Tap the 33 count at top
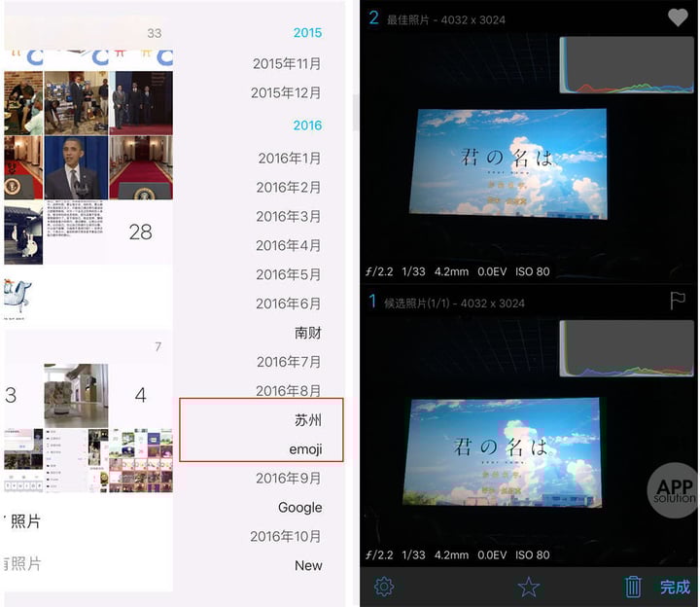Viewport: 700px width, 607px height. 155,33
